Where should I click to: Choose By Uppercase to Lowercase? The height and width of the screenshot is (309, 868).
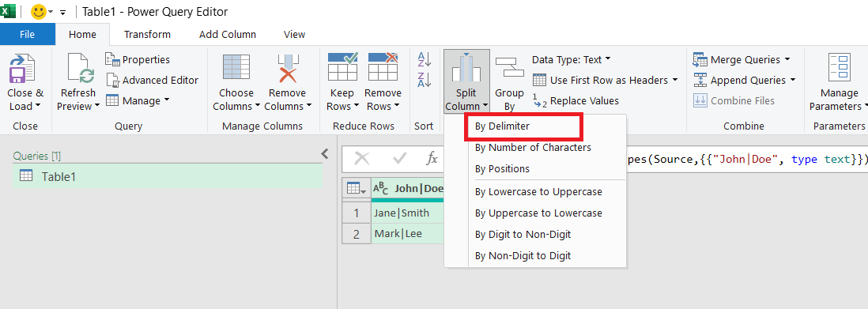(538, 213)
